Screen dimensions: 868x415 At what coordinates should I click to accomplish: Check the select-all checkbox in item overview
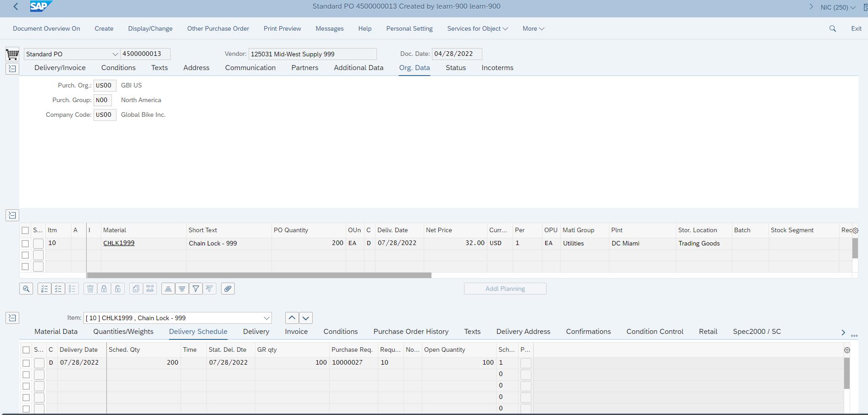[x=26, y=230]
